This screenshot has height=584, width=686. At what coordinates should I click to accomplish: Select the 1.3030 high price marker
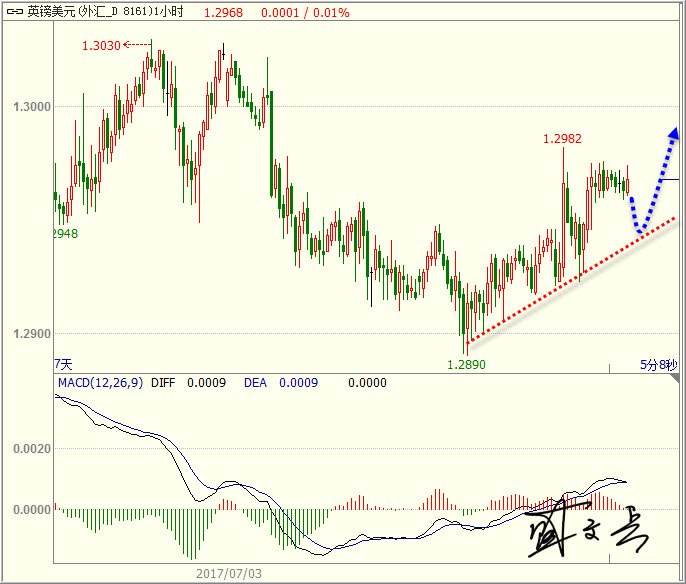pos(101,46)
